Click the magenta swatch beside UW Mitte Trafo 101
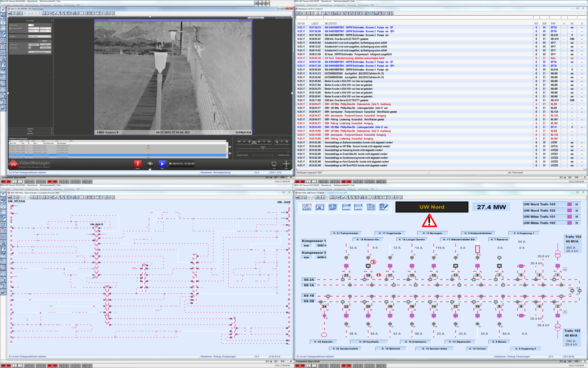Screen dimensions: 588x368 [569, 217]
